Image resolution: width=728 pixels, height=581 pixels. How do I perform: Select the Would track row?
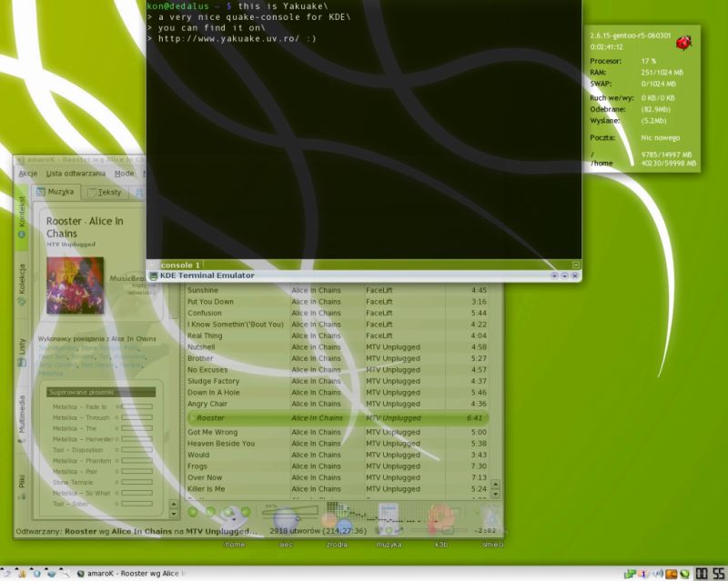[x=337, y=455]
